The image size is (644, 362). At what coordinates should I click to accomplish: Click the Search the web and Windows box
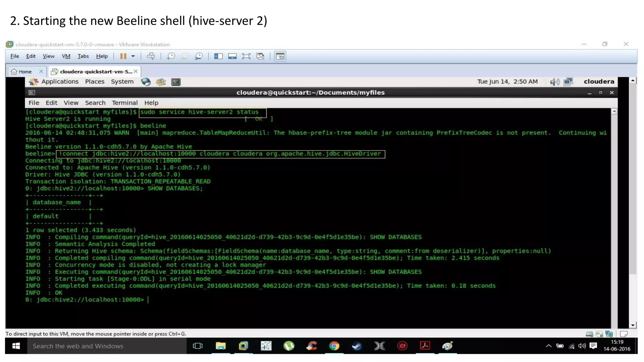point(107,346)
